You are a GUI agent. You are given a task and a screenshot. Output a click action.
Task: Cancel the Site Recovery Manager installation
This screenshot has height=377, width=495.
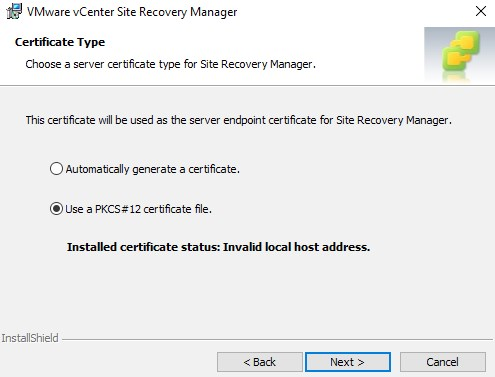443,362
